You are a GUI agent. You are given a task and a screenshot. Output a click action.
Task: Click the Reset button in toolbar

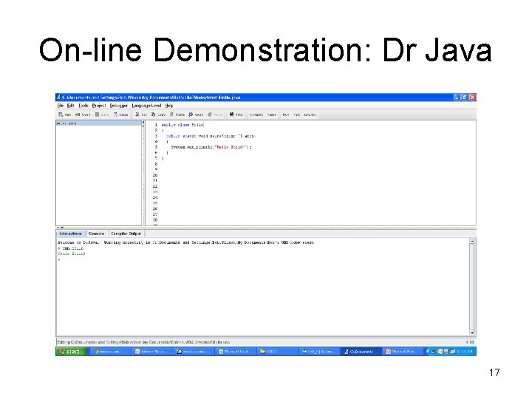coord(271,115)
